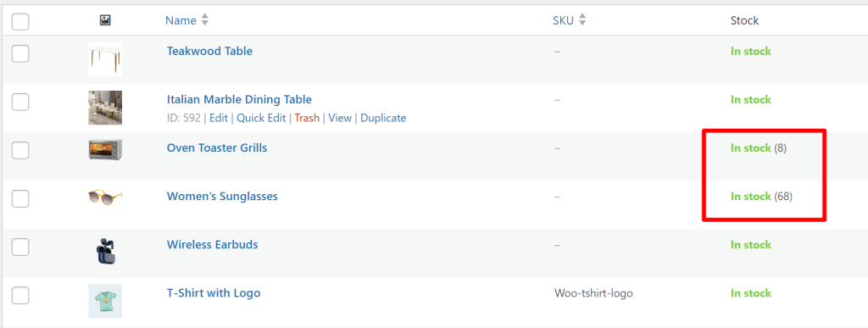Click View link for Italian Marble Table
The height and width of the screenshot is (328, 868).
click(x=340, y=118)
